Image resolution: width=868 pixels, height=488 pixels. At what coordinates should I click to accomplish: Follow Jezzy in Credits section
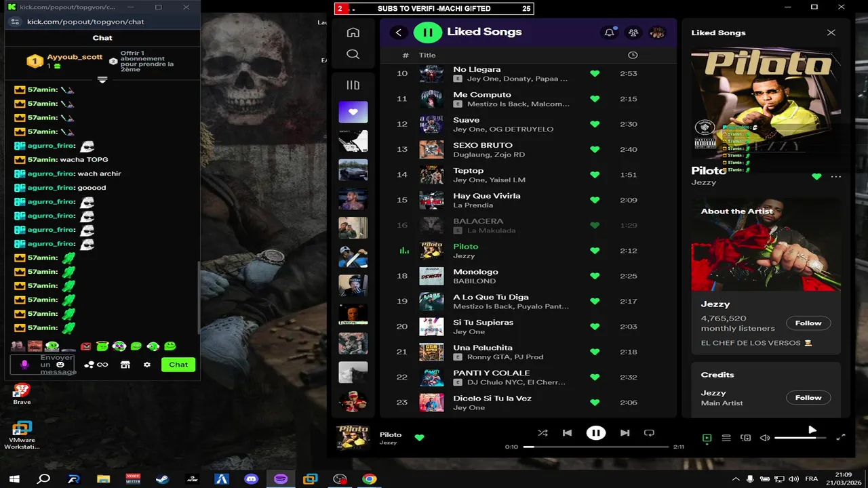tap(808, 398)
